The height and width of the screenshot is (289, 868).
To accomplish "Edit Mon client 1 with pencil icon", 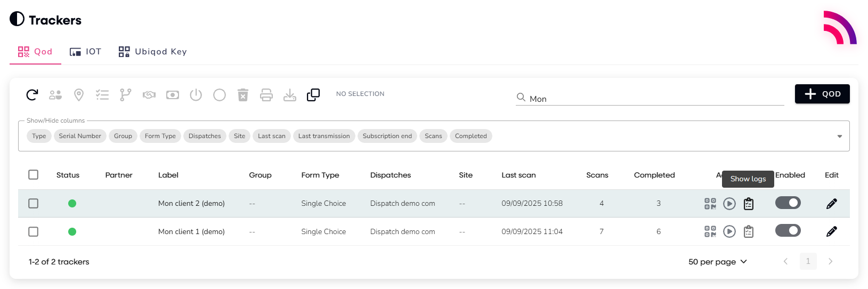I will pyautogui.click(x=831, y=231).
